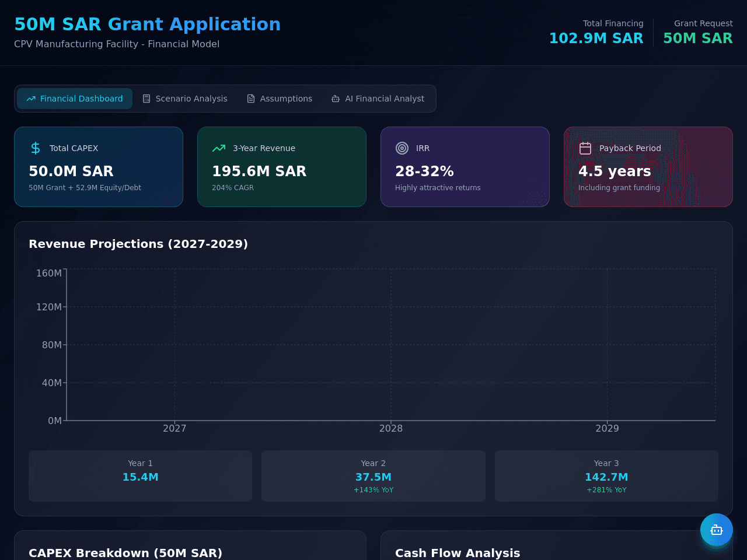Click the dollar sign icon on Total CAPEX
The height and width of the screenshot is (560, 747).
(36, 148)
